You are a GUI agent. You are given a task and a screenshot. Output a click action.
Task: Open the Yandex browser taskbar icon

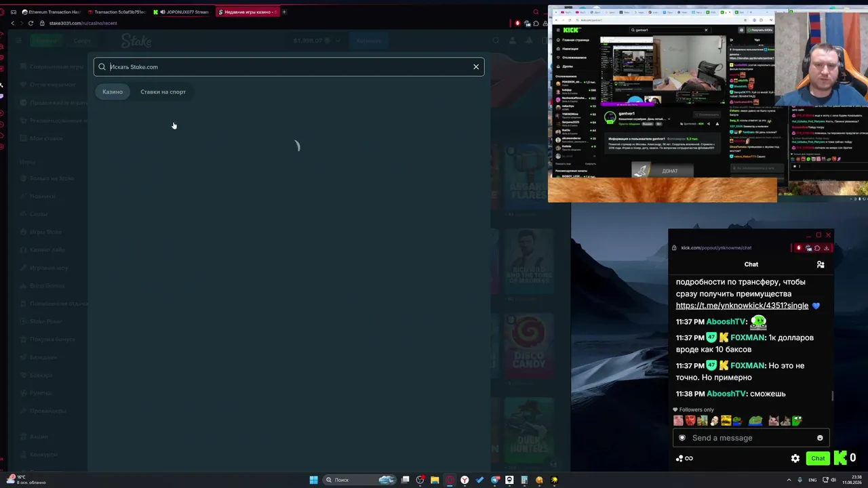point(465,480)
